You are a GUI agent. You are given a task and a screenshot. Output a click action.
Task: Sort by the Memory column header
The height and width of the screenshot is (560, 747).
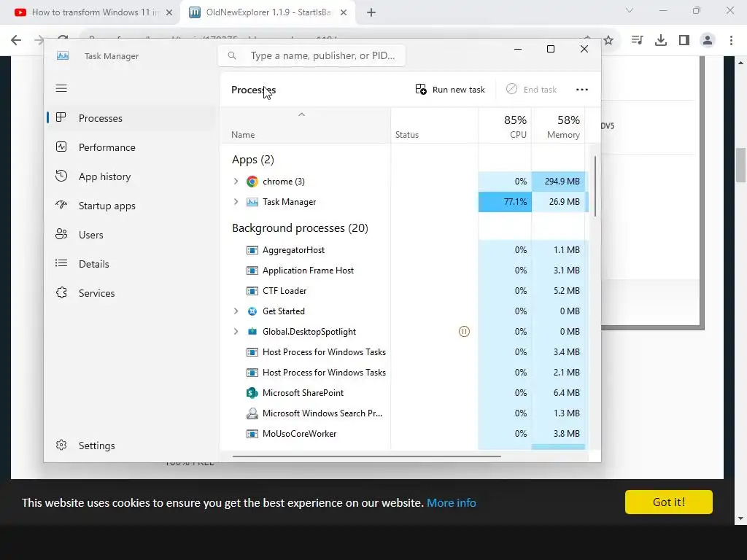pos(558,126)
